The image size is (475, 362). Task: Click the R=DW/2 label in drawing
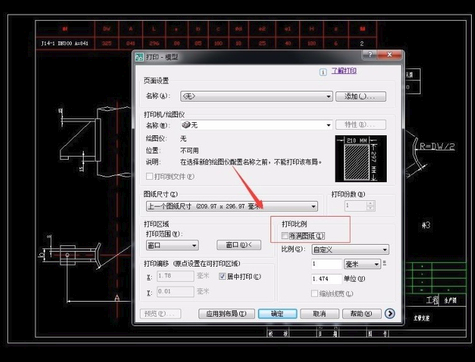(x=437, y=146)
